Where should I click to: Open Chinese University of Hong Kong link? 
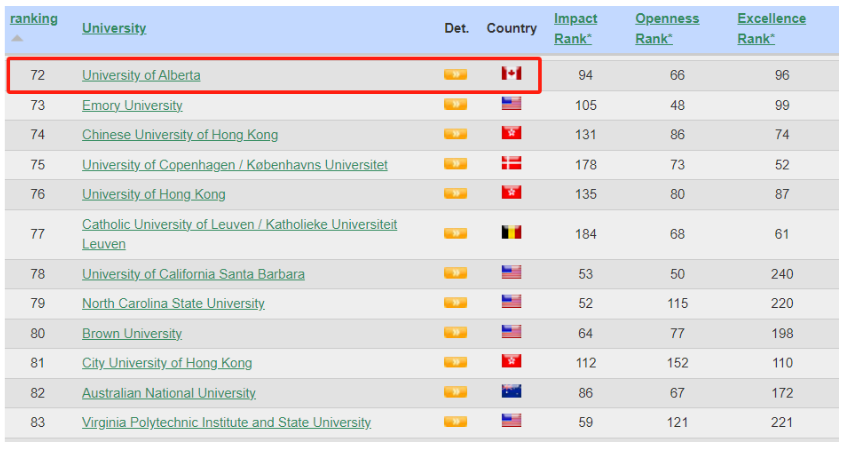180,135
